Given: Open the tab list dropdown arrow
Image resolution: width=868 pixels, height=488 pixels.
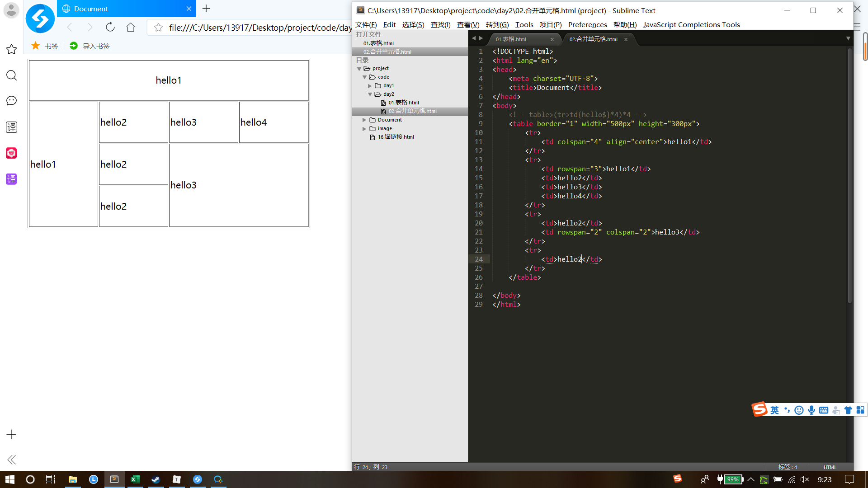Looking at the screenshot, I should click(x=848, y=39).
